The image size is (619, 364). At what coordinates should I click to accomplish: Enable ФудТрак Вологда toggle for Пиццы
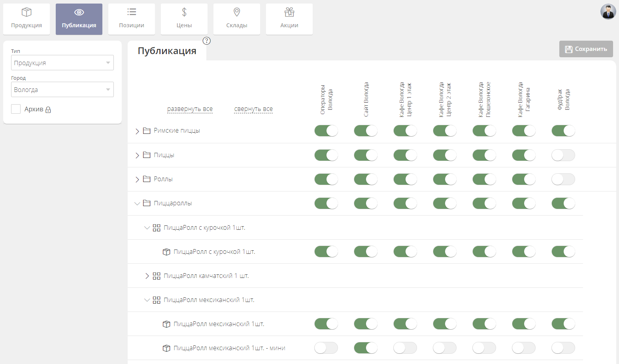click(563, 155)
